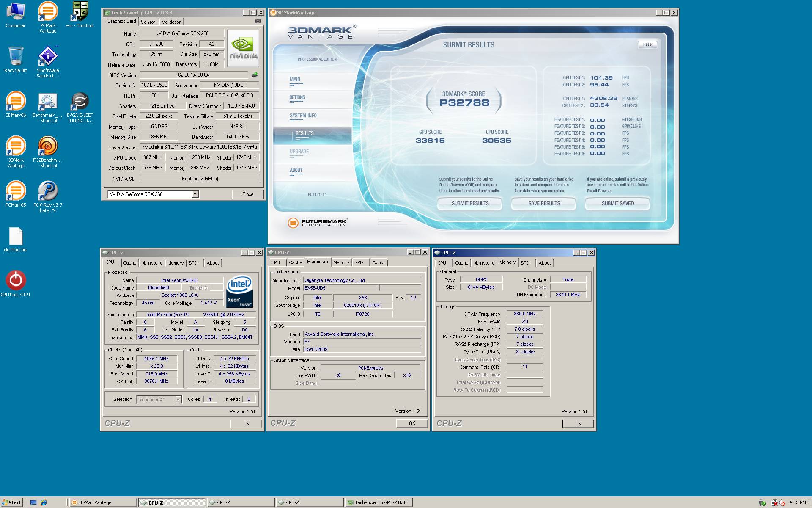This screenshot has height=508, width=812.
Task: Launch GPUTool_CTP1 desktop icon
Action: click(16, 284)
